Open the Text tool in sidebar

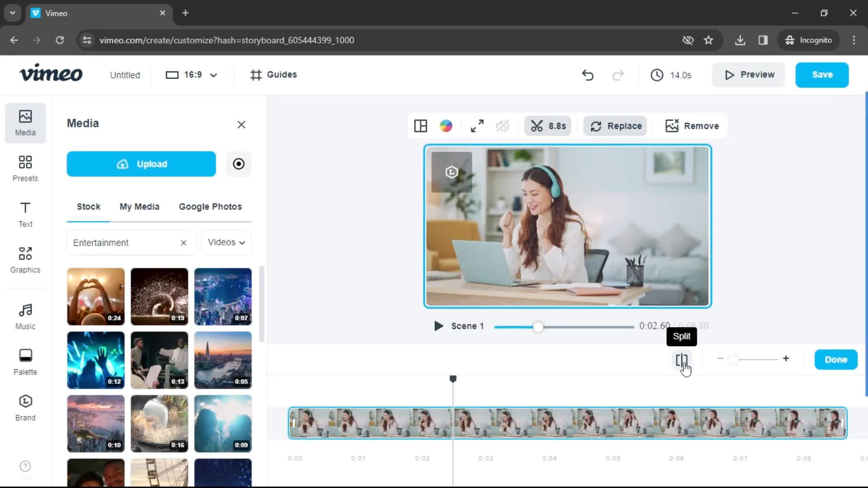pyautogui.click(x=25, y=214)
